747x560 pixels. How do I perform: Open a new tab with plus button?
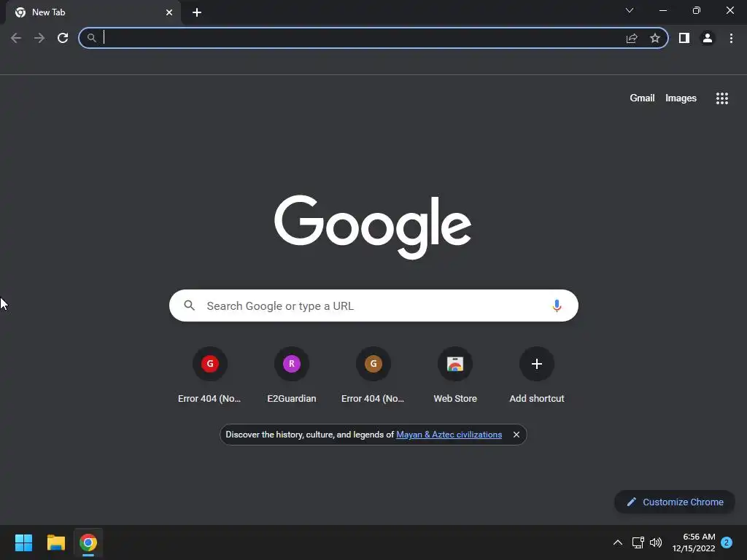pos(197,12)
